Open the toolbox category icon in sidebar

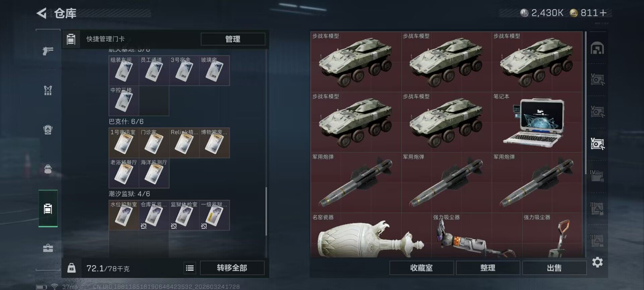48,248
